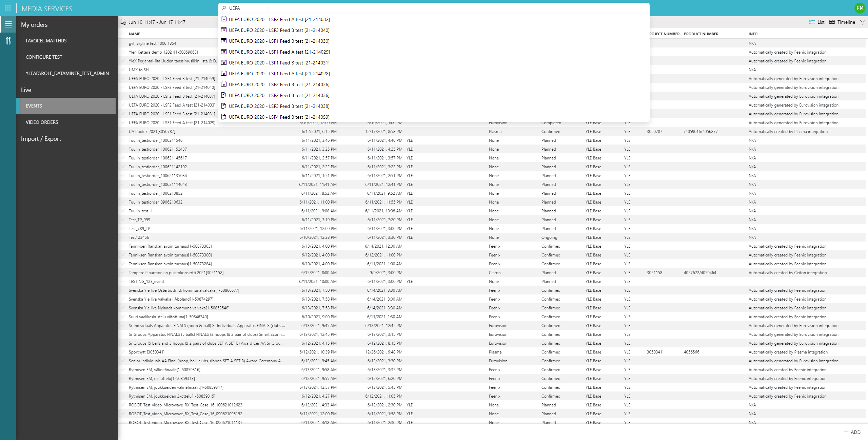Switch to the Timeline view label

[x=846, y=22]
